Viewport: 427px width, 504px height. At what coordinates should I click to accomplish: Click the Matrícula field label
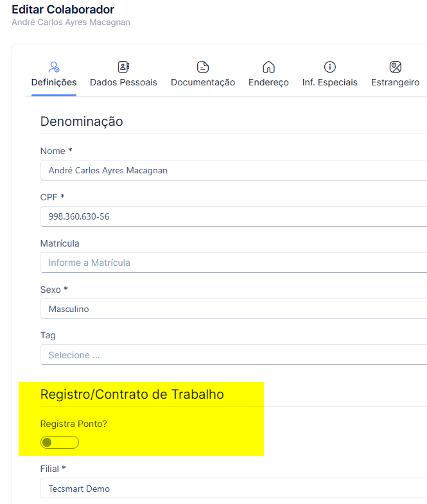[x=60, y=243]
